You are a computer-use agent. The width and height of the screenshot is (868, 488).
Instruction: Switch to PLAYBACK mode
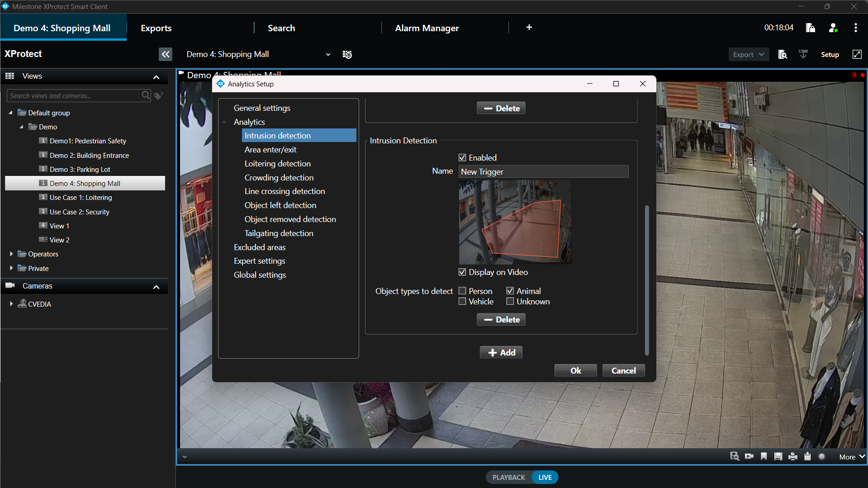(508, 477)
